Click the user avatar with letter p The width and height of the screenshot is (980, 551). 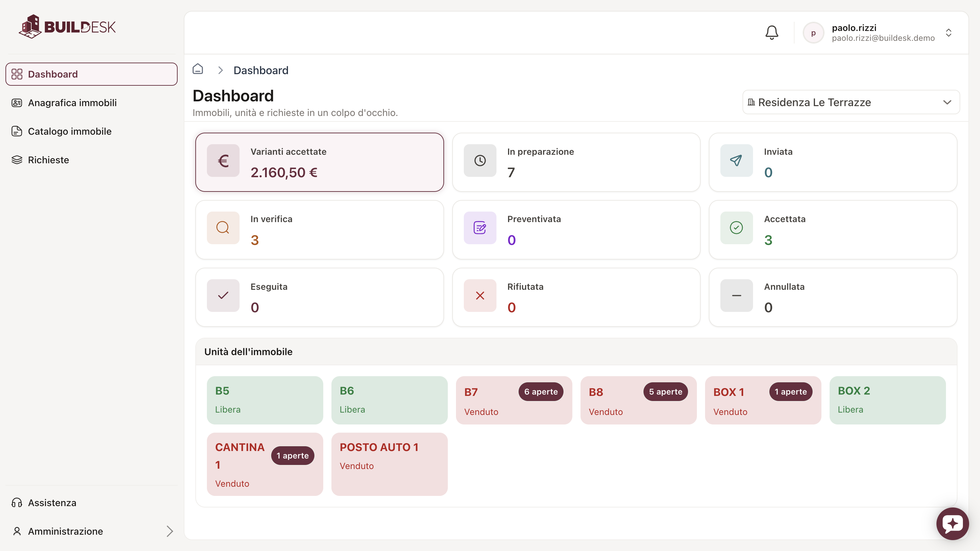pos(813,33)
